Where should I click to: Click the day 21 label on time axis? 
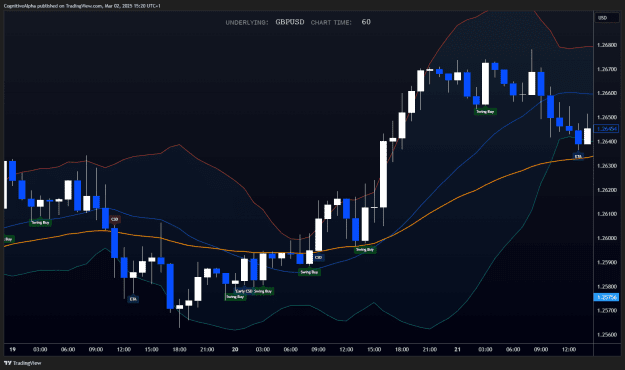[458, 350]
